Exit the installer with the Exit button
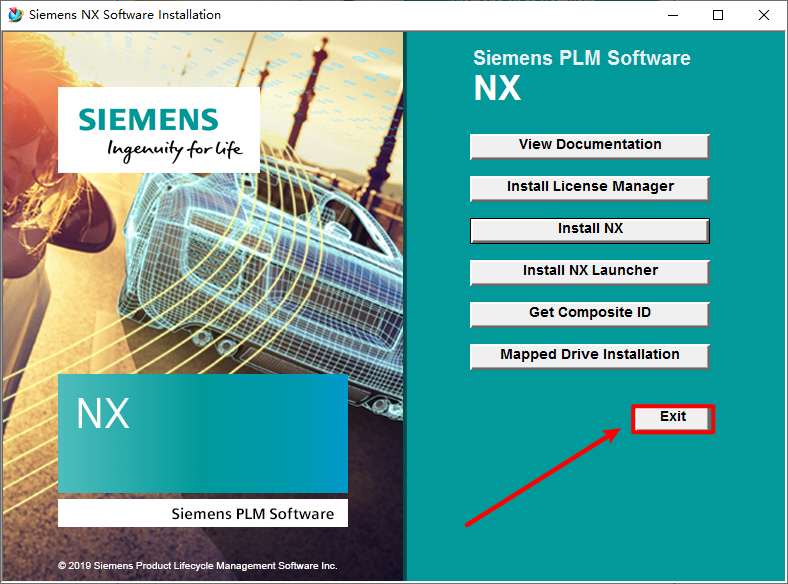 (673, 417)
